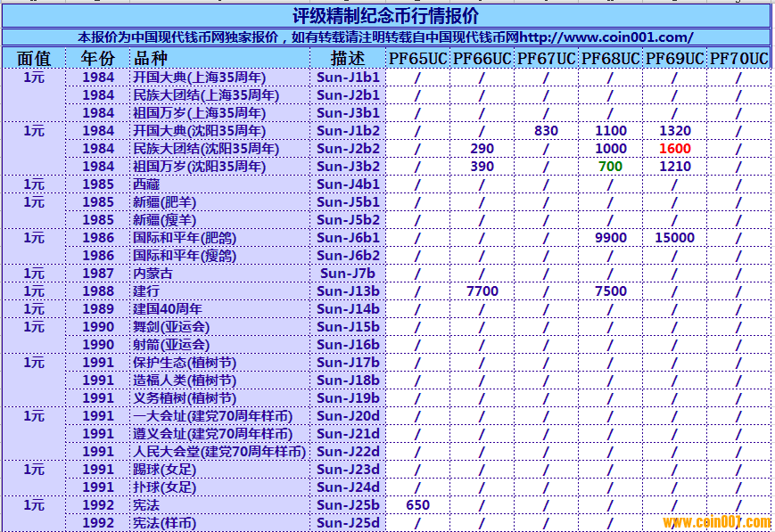Select the red 1600 price cell

click(674, 149)
